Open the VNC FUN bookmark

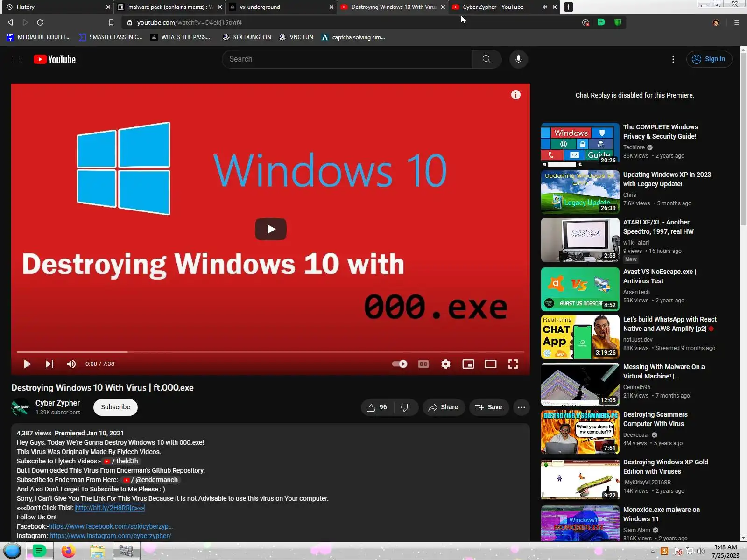[x=296, y=37]
